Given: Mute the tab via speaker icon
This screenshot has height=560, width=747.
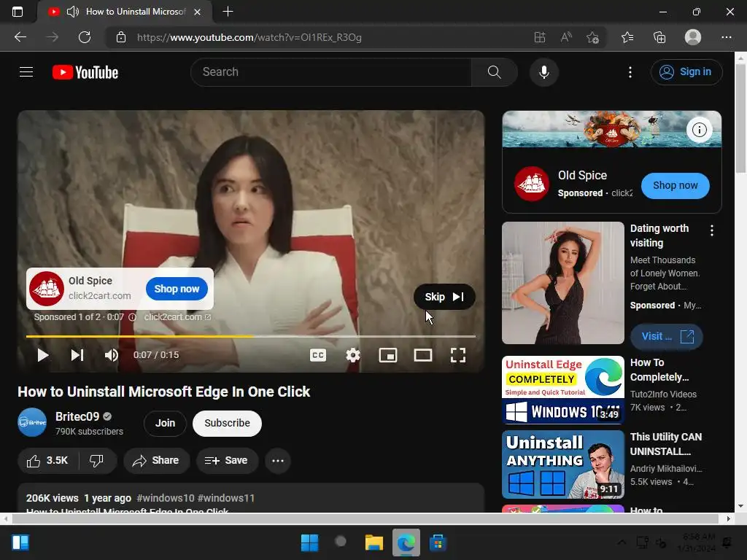Looking at the screenshot, I should 72,12.
